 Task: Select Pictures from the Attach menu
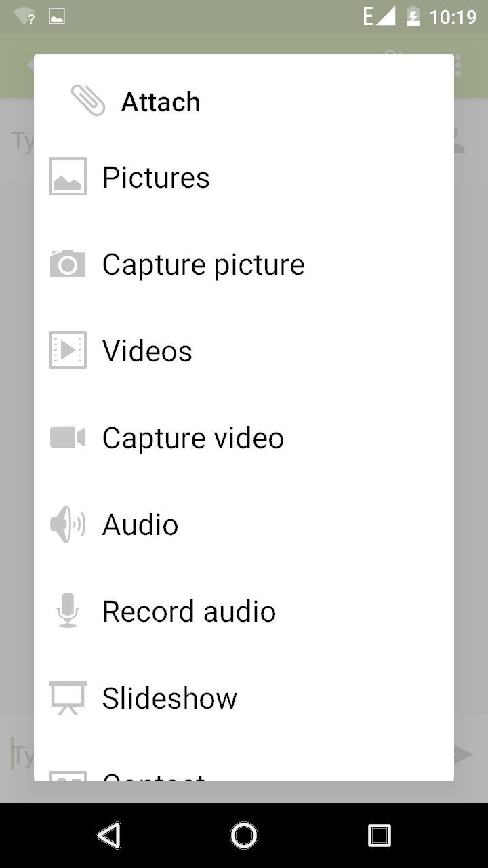point(244,177)
